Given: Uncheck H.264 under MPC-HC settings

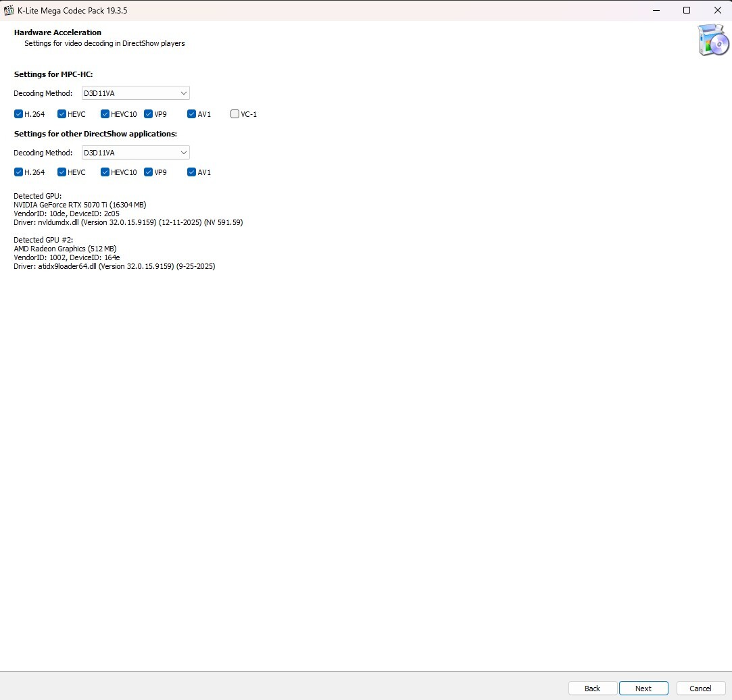Looking at the screenshot, I should click(18, 114).
